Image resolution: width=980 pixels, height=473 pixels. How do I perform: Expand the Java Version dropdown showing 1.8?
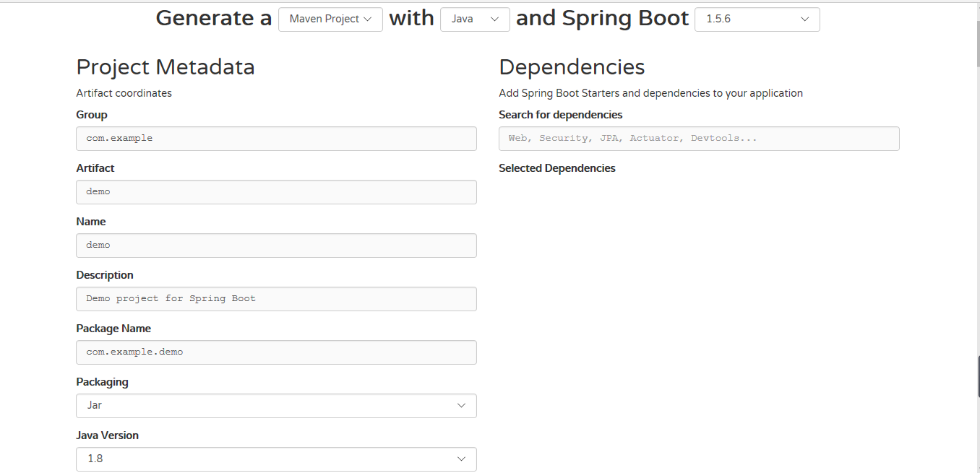click(x=276, y=459)
